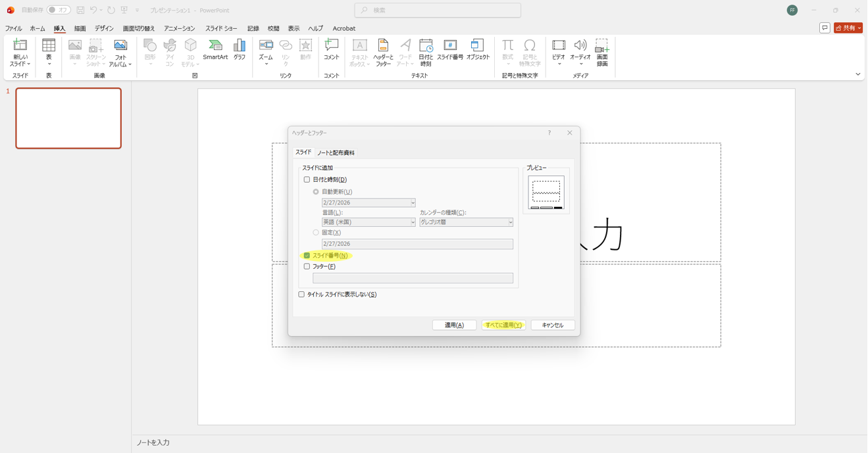Click the すべてに適用 button
868x453 pixels.
pyautogui.click(x=503, y=325)
